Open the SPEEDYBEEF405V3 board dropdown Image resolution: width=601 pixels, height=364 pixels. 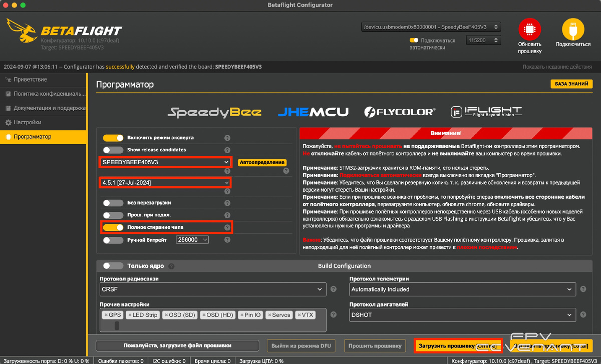[166, 162]
